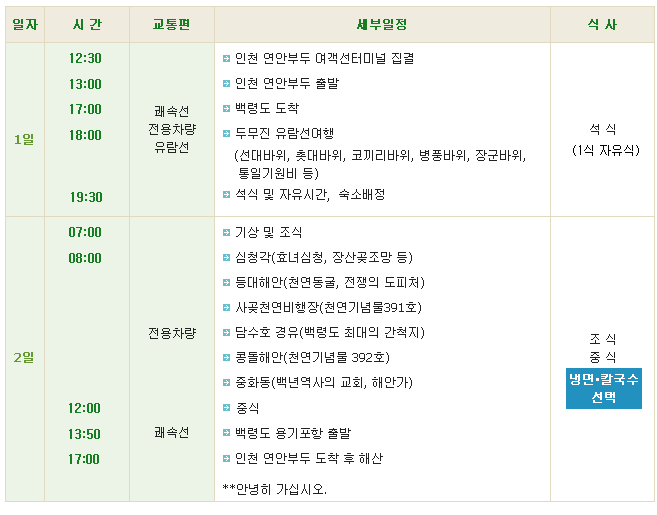Click arrow bullet beside 콩돌해안 item
This screenshot has width=657, height=515.
coord(226,358)
